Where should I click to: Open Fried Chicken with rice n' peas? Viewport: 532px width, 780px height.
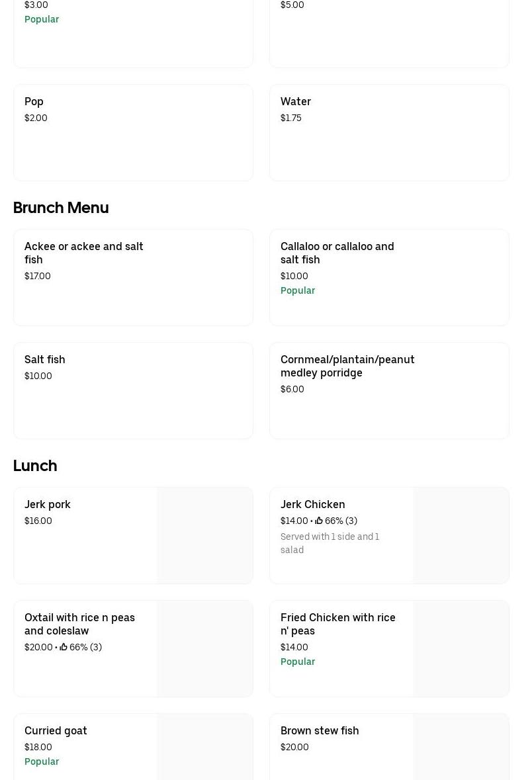coord(337,624)
